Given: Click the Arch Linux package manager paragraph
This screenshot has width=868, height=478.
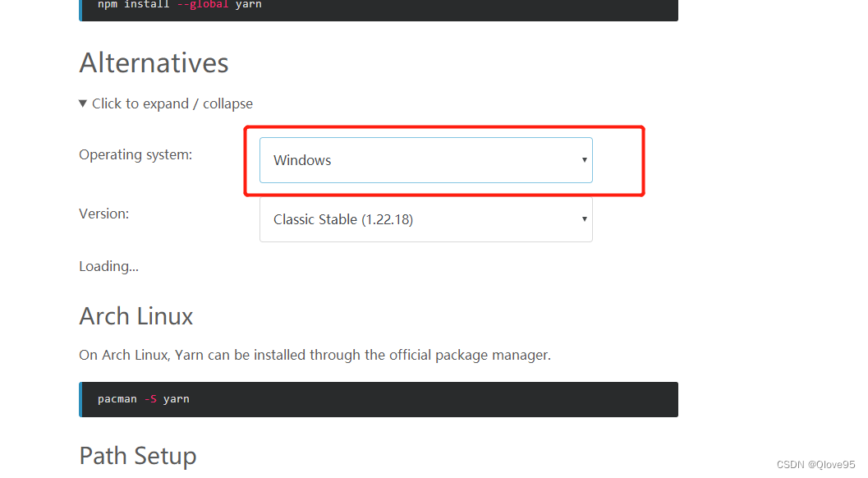Looking at the screenshot, I should pos(315,355).
